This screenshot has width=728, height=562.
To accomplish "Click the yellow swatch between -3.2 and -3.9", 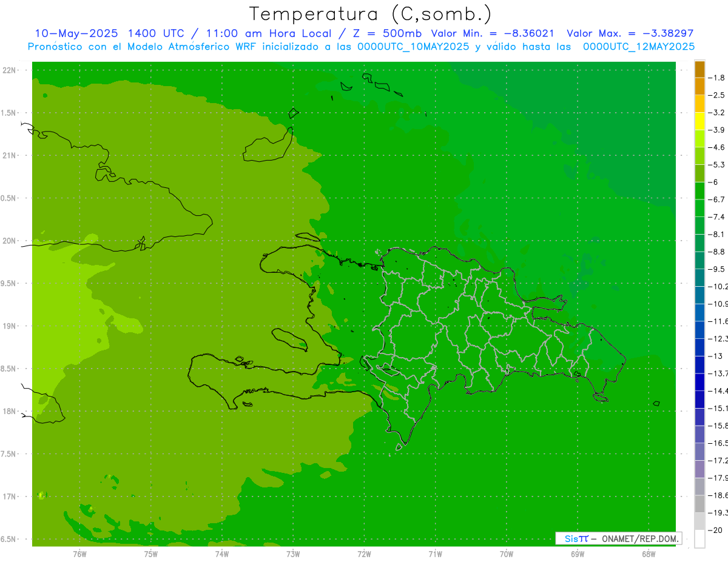I will pos(699,121).
